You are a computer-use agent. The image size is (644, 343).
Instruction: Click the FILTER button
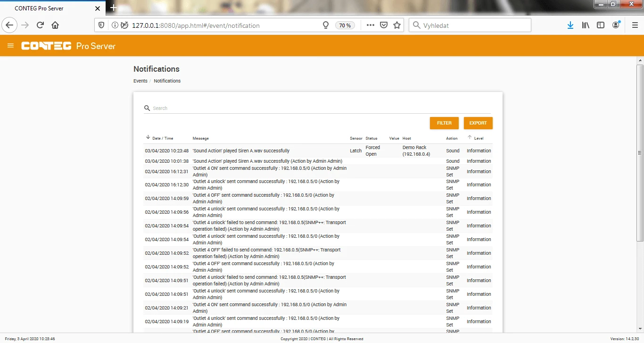point(444,123)
